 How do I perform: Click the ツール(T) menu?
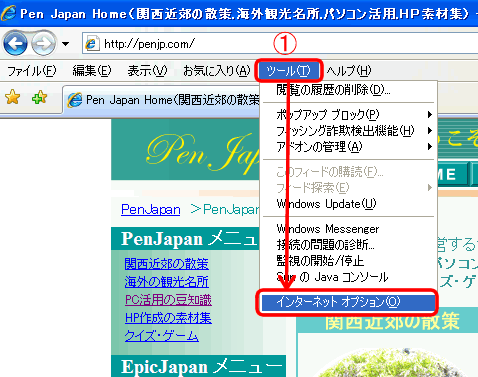pyautogui.click(x=289, y=71)
